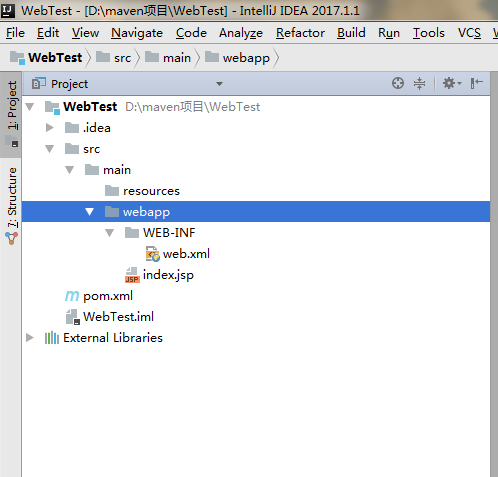
Task: Collapse the webapp folder arrow
Action: tap(90, 212)
